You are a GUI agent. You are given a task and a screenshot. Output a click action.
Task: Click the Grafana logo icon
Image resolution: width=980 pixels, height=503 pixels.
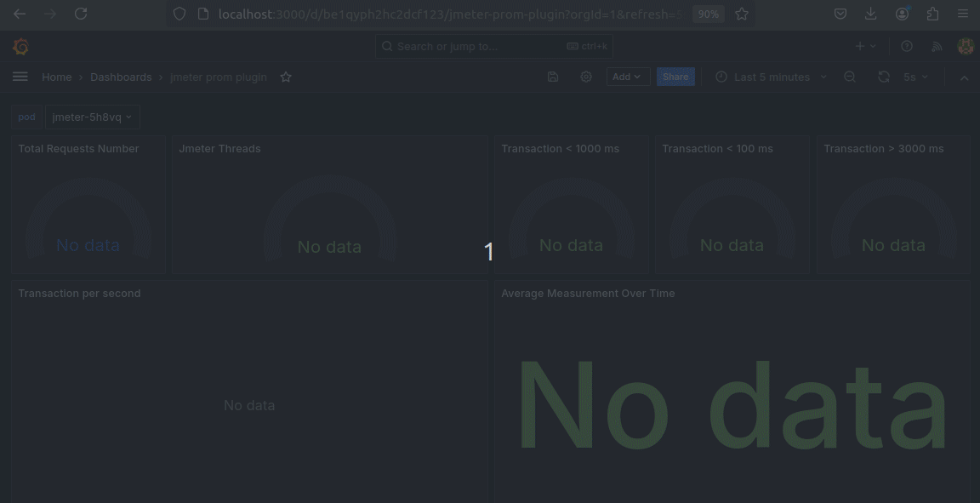(x=21, y=47)
